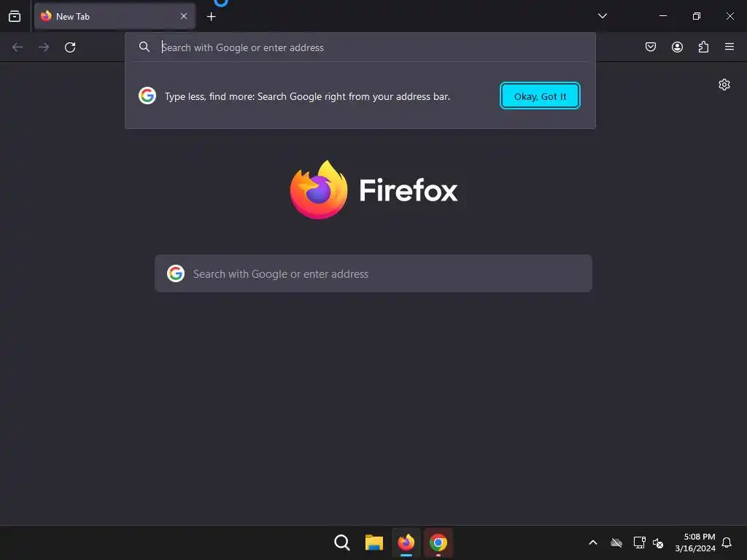The width and height of the screenshot is (747, 560).
Task: Expand the list all tabs chevron
Action: coord(602,16)
